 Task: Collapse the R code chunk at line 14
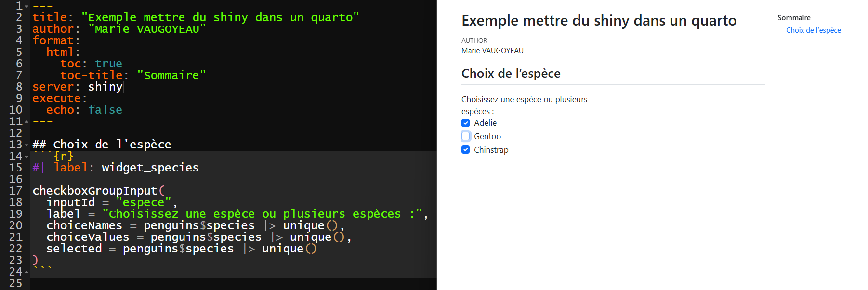(x=26, y=156)
